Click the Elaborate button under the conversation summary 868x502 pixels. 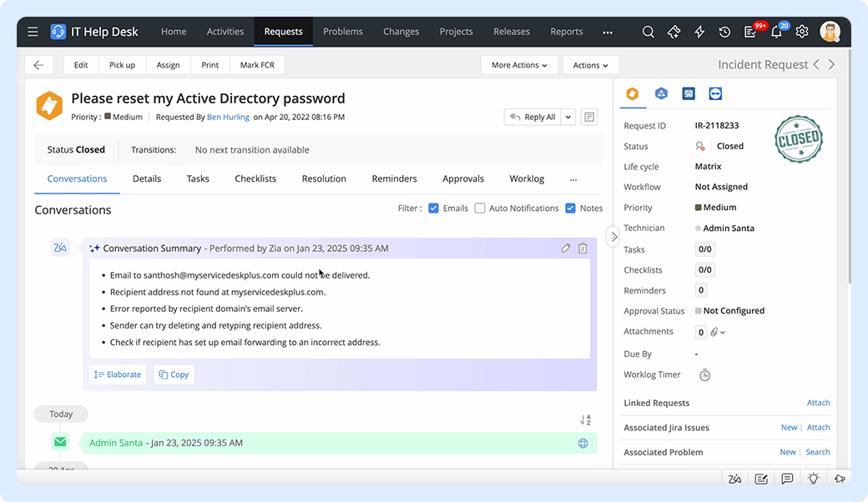[x=117, y=374]
